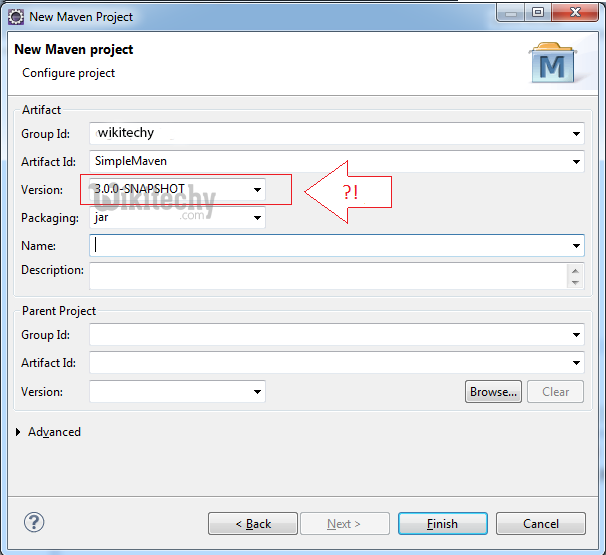The width and height of the screenshot is (606, 555).
Task: Click the Browse... button
Action: (x=493, y=392)
